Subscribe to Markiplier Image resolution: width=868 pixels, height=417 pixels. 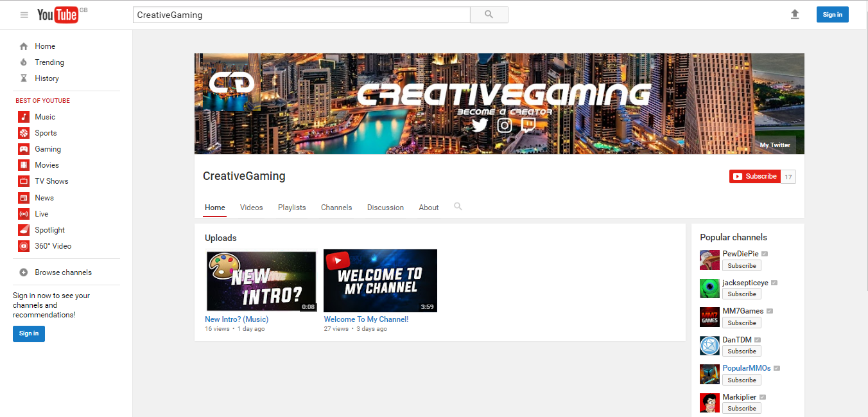point(742,408)
